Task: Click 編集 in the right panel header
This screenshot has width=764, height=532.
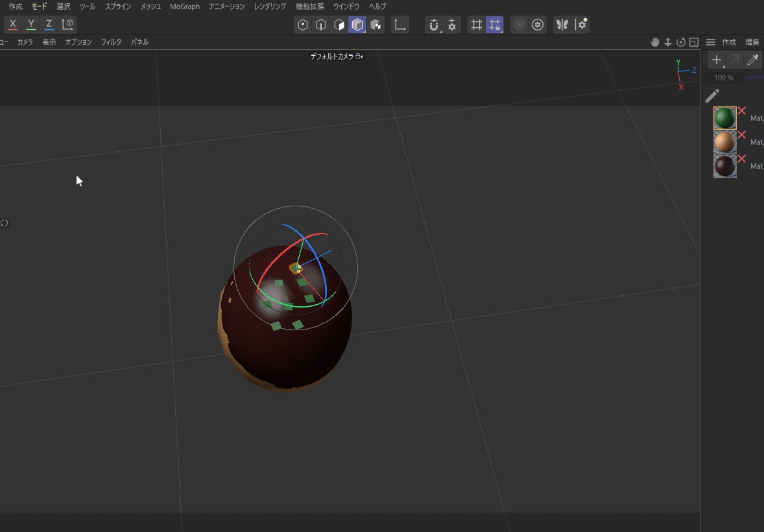Action: pyautogui.click(x=752, y=42)
